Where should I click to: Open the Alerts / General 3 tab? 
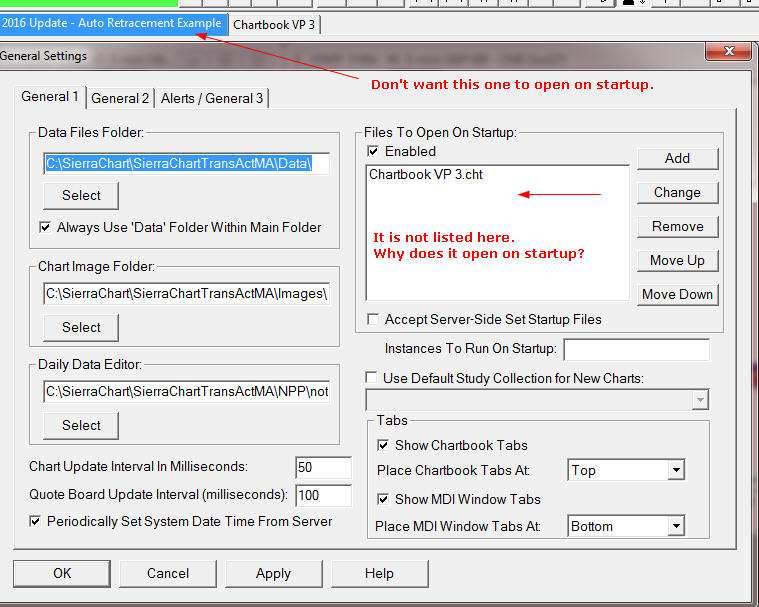212,98
